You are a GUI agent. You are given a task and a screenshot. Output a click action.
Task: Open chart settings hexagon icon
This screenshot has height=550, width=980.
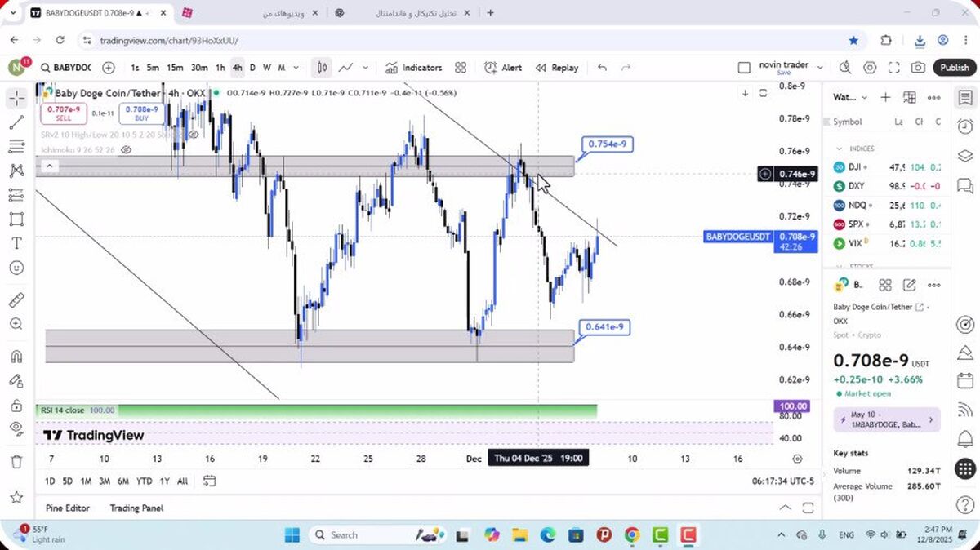(870, 68)
